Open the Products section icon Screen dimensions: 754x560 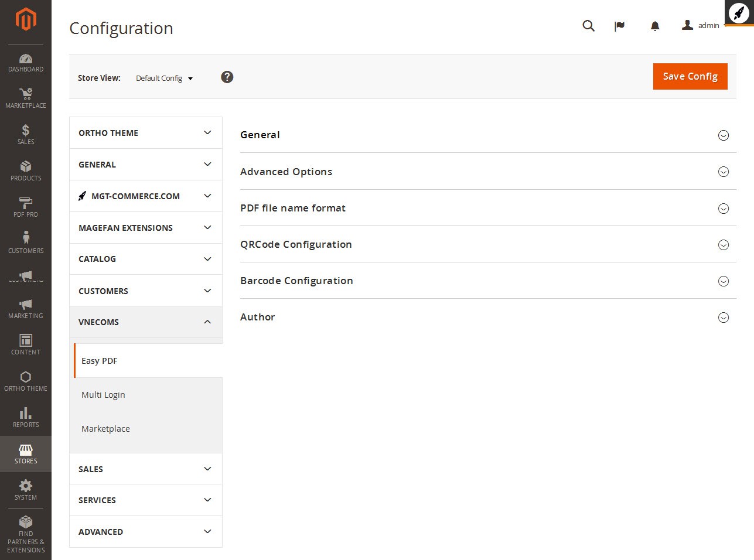click(x=26, y=170)
